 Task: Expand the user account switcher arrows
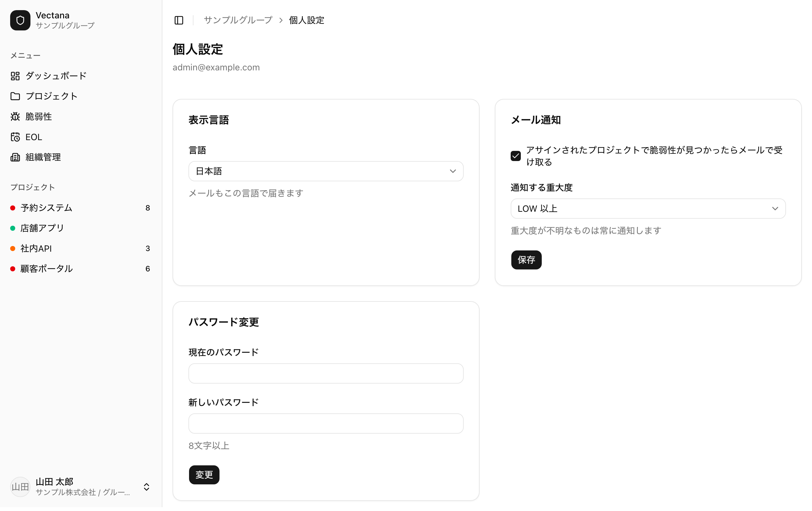(146, 487)
